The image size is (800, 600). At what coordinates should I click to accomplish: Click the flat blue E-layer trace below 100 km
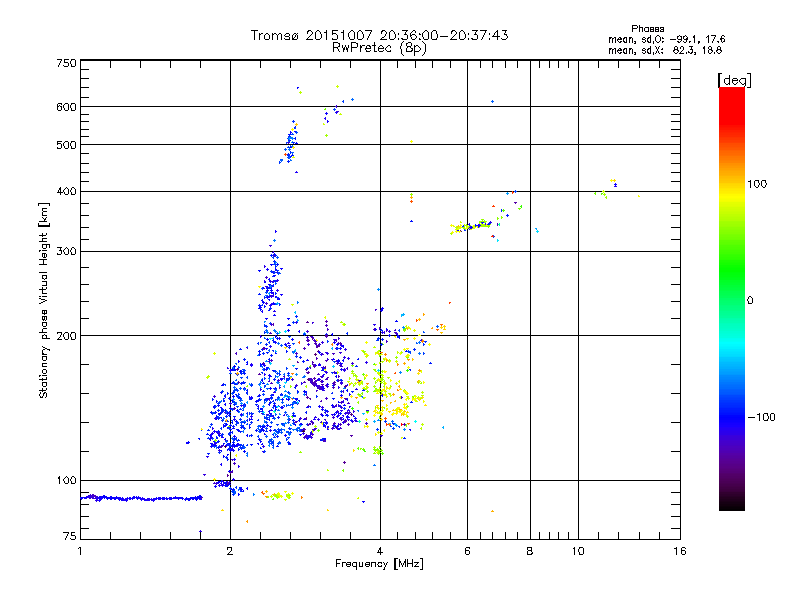click(x=142, y=498)
